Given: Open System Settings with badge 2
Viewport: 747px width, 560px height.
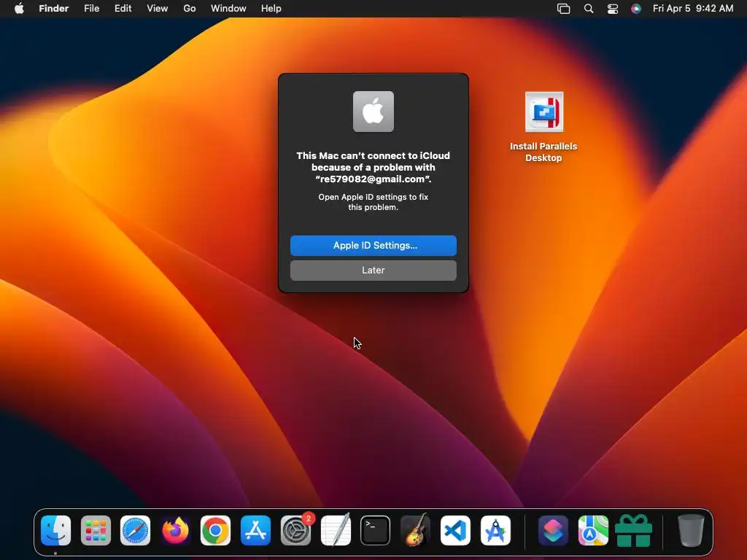Looking at the screenshot, I should (296, 531).
